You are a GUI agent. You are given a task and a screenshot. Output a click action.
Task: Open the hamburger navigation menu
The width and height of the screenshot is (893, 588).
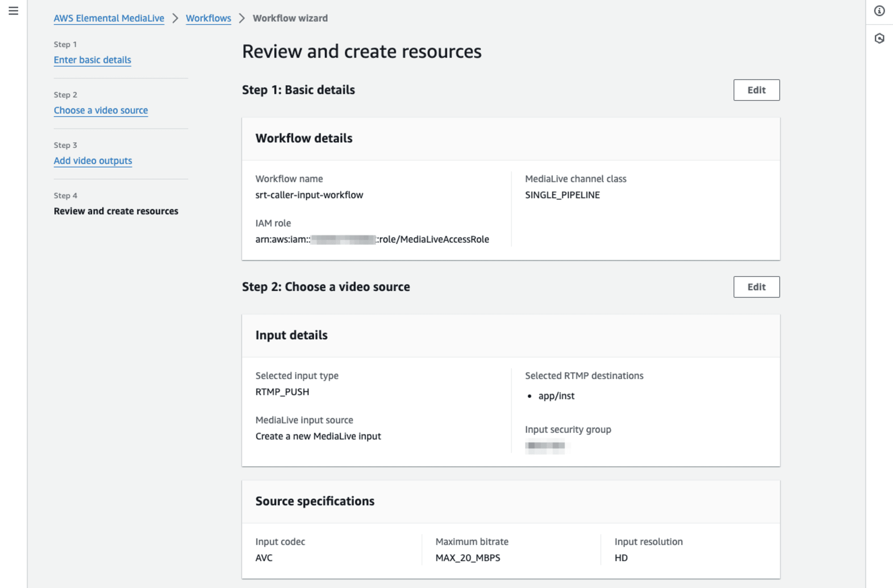click(x=13, y=11)
